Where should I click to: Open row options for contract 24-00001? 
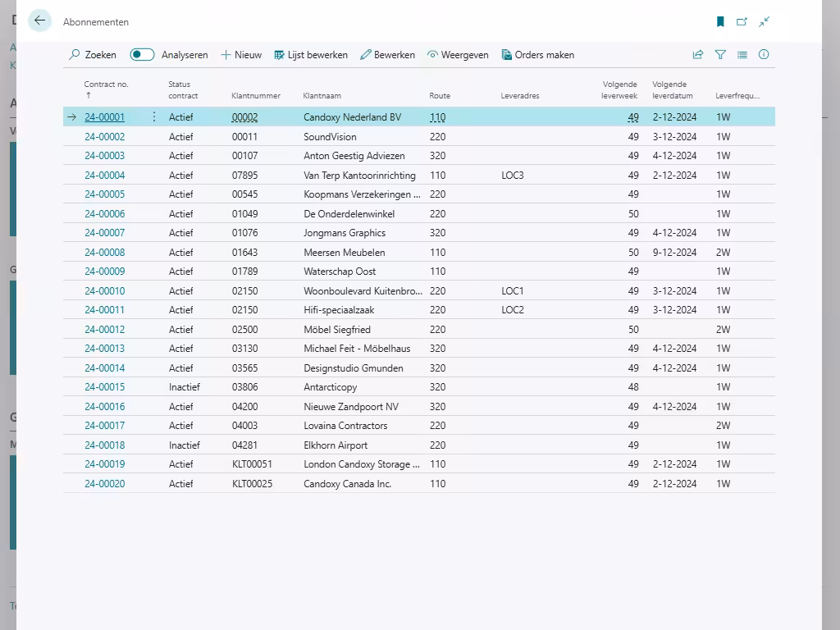pos(154,117)
